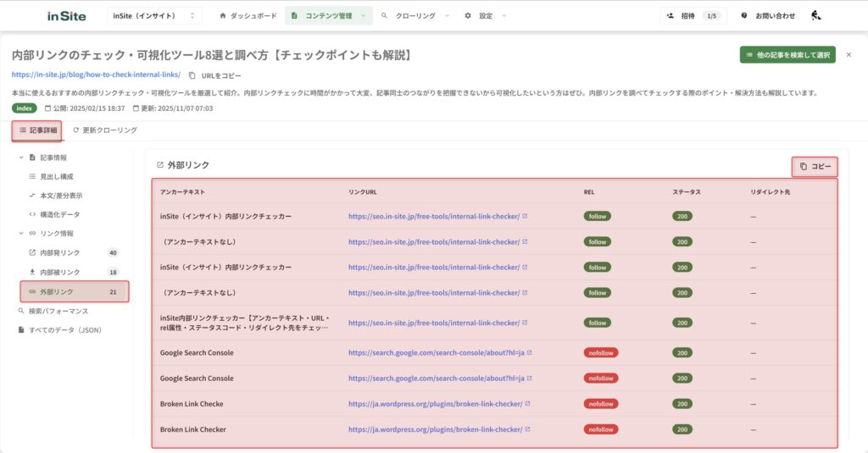Click external-link icon on Broken Link Checker row
The height and width of the screenshot is (453, 868).
(527, 429)
